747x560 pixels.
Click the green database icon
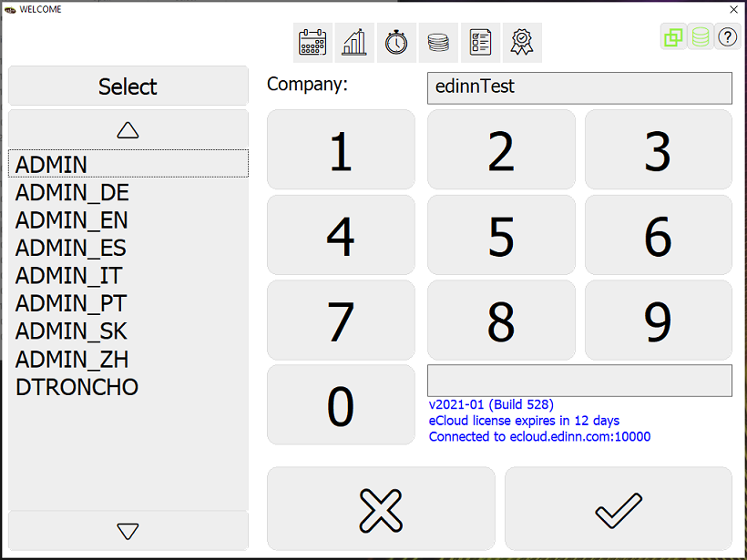point(701,36)
